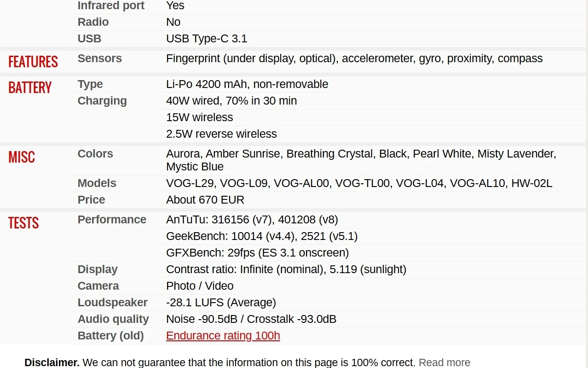The width and height of the screenshot is (588, 368).
Task: Click the Camera tests label
Action: (98, 286)
